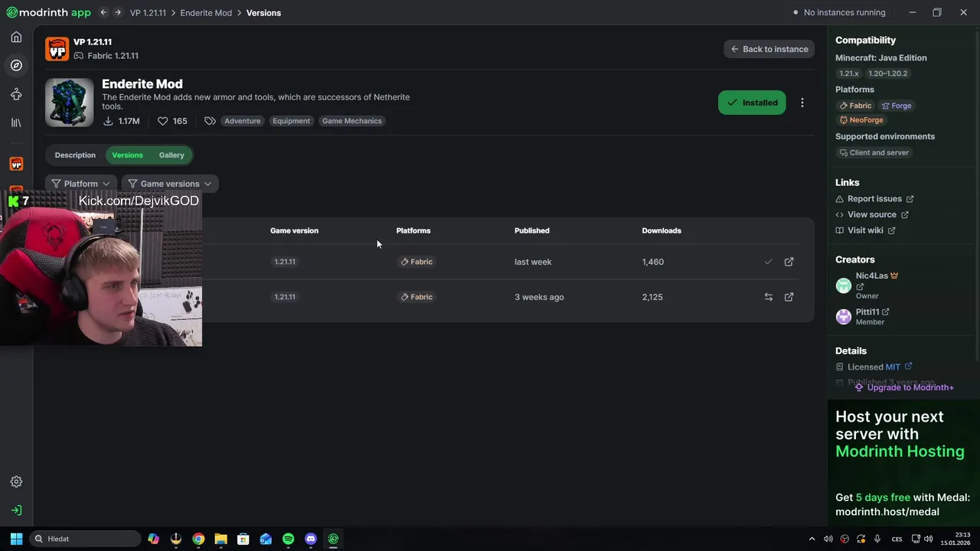Screen dimensions: 980x551
Task: Click the Modrinth app logo
Action: [48, 12]
